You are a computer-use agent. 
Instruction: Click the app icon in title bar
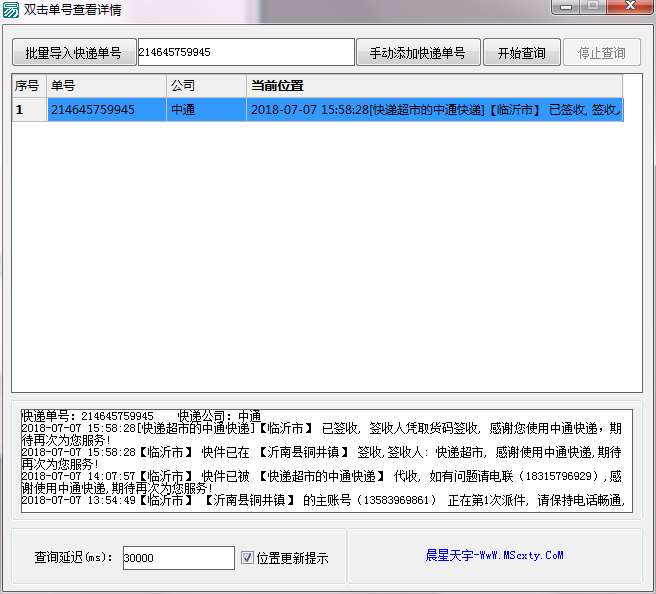(12, 9)
